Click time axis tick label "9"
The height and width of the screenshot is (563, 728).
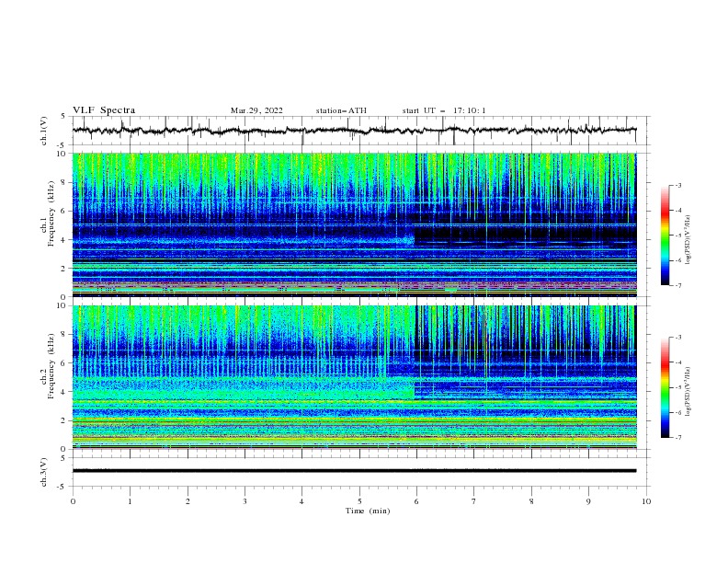[x=588, y=501]
